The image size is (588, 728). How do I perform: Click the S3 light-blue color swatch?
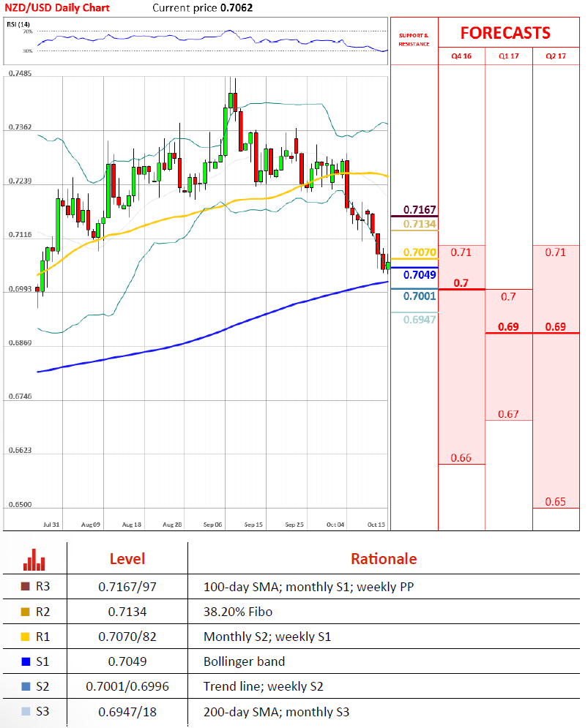tap(26, 711)
